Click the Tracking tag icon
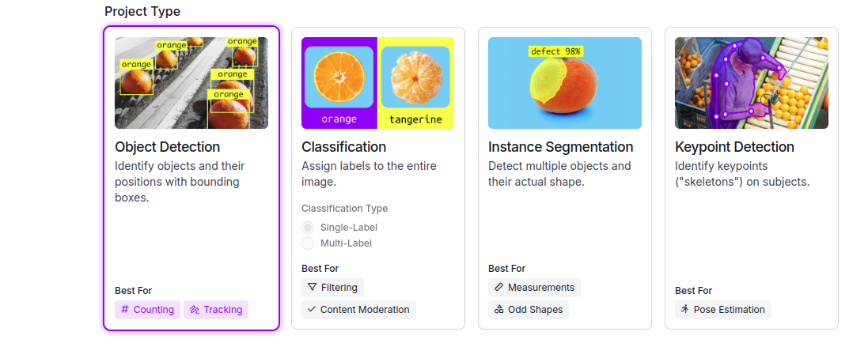 tap(194, 310)
